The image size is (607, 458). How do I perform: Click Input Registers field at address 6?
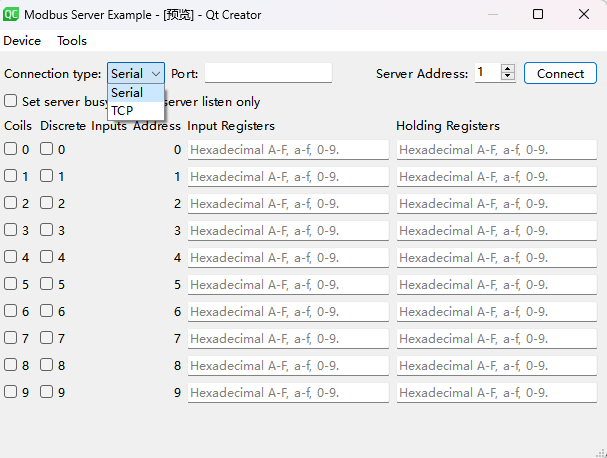[288, 312]
